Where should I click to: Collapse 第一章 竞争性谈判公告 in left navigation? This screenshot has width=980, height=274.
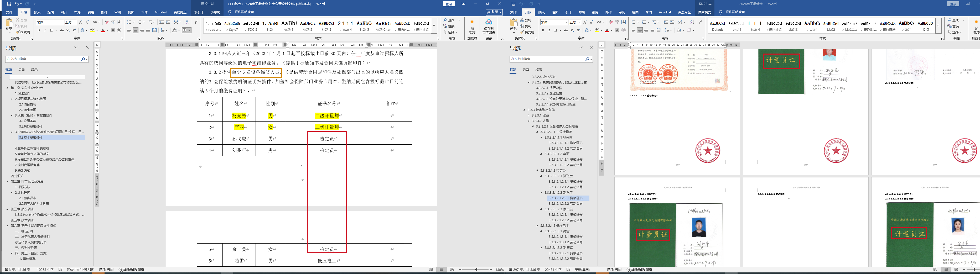(7, 88)
